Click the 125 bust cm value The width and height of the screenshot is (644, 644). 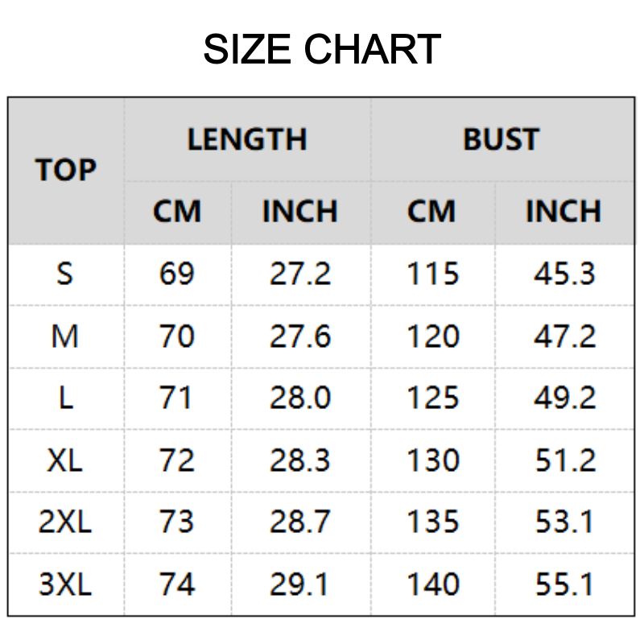point(433,398)
